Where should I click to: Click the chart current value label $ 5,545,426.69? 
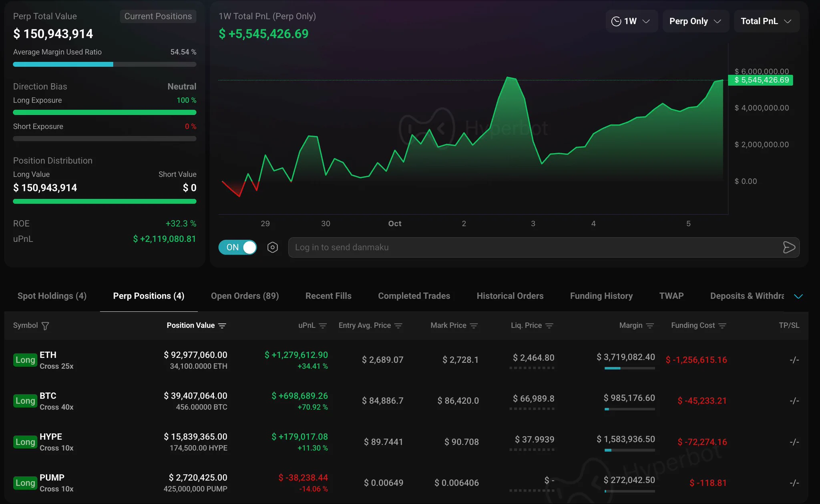[761, 80]
